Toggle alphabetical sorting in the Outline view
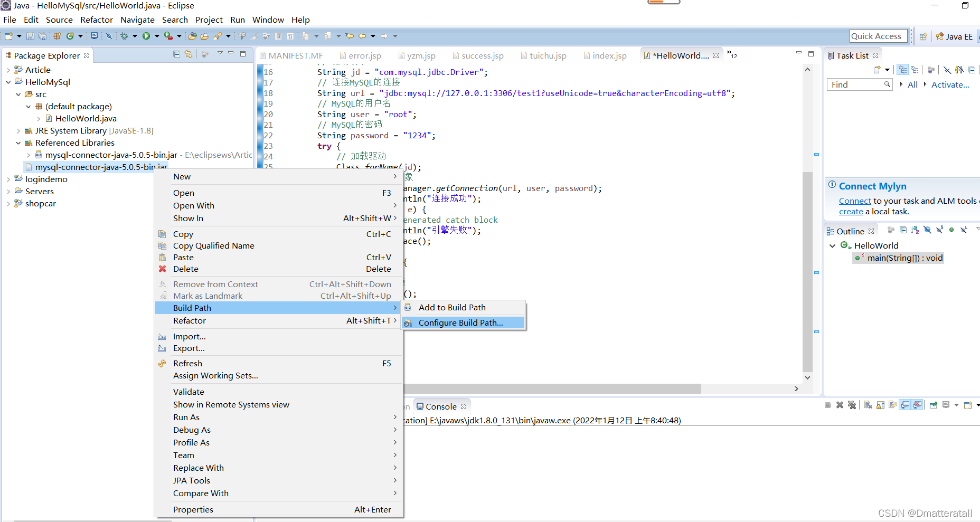The height and width of the screenshot is (522, 980). coord(915,230)
